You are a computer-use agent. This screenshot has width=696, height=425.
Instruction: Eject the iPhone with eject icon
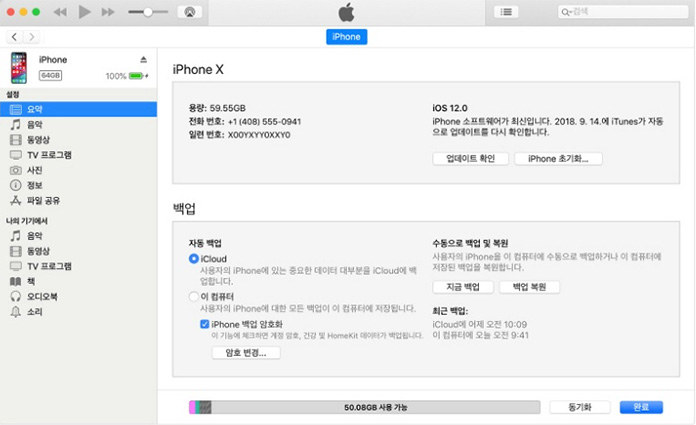(143, 60)
